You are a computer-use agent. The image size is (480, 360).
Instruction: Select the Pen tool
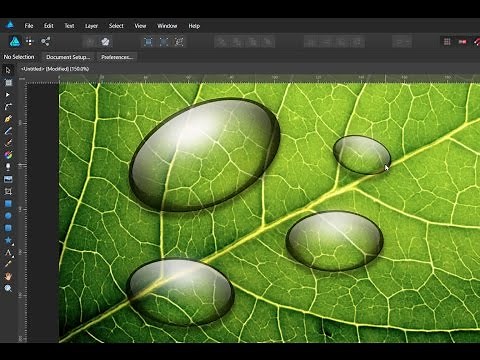click(8, 119)
